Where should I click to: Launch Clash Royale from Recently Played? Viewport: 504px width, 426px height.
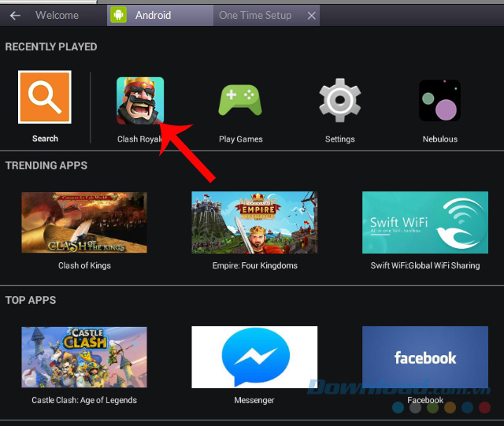(x=140, y=101)
